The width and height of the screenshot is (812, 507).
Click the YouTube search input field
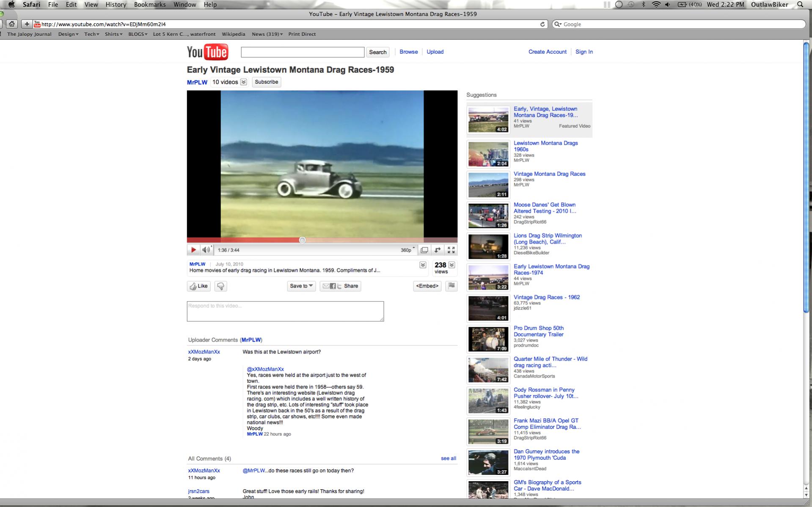pyautogui.click(x=303, y=52)
